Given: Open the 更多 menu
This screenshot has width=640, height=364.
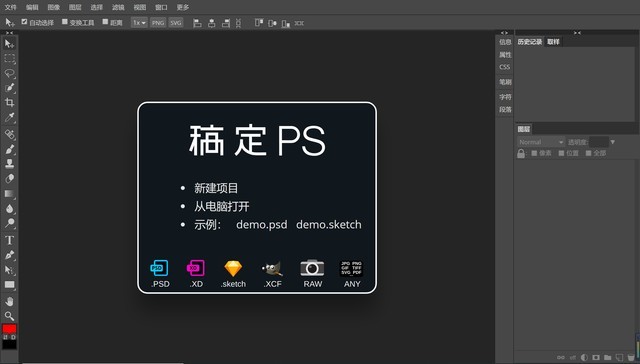Looking at the screenshot, I should (x=183, y=7).
